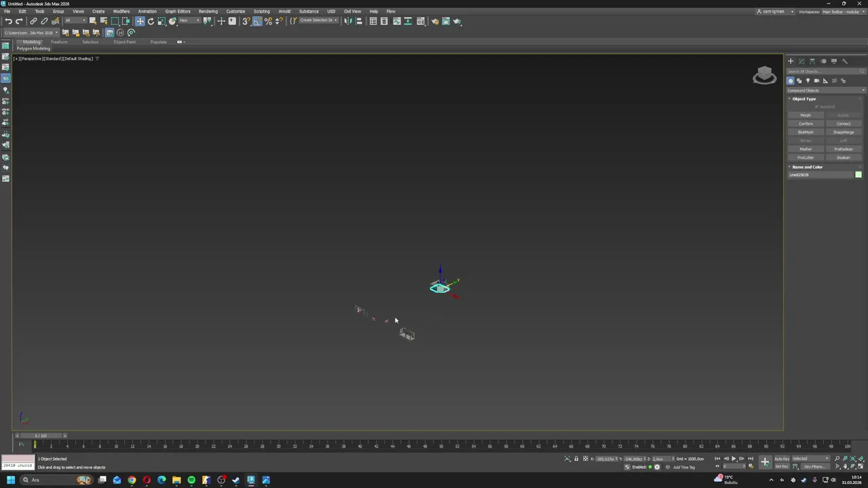Viewport: 868px width, 488px height.
Task: Click the ProCutter button
Action: point(806,158)
